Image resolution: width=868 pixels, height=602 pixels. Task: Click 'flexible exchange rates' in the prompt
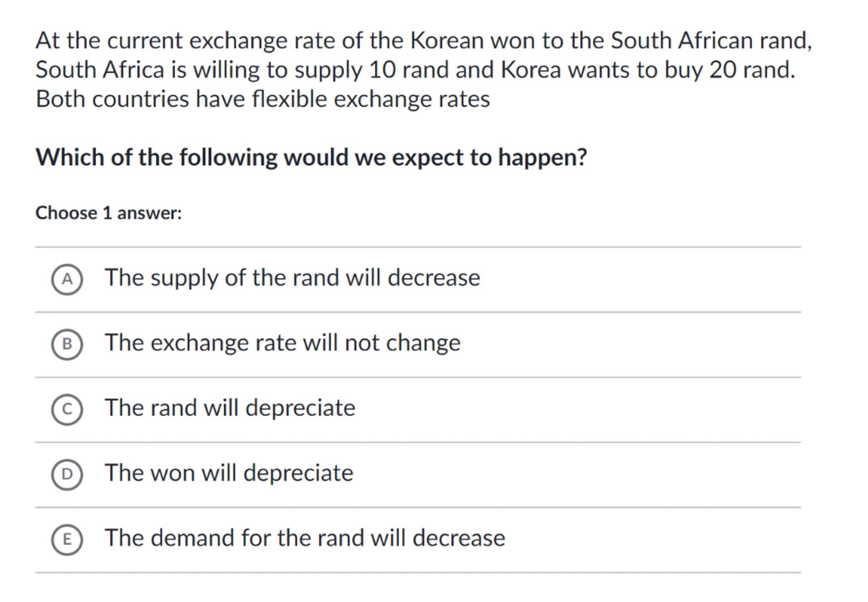[370, 99]
